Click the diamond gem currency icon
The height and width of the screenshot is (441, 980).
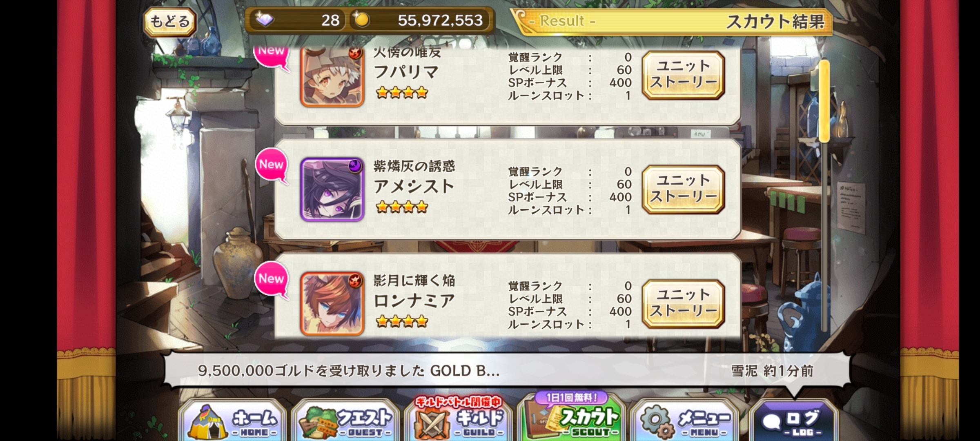click(265, 20)
